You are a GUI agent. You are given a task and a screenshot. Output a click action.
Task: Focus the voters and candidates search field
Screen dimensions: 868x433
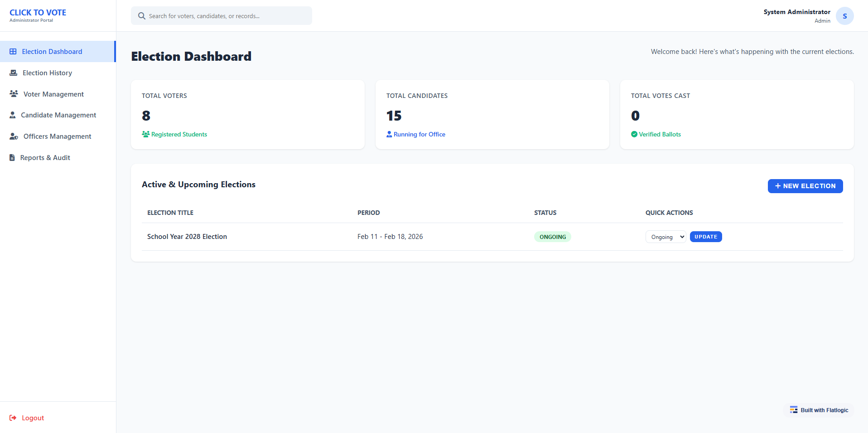coord(227,16)
